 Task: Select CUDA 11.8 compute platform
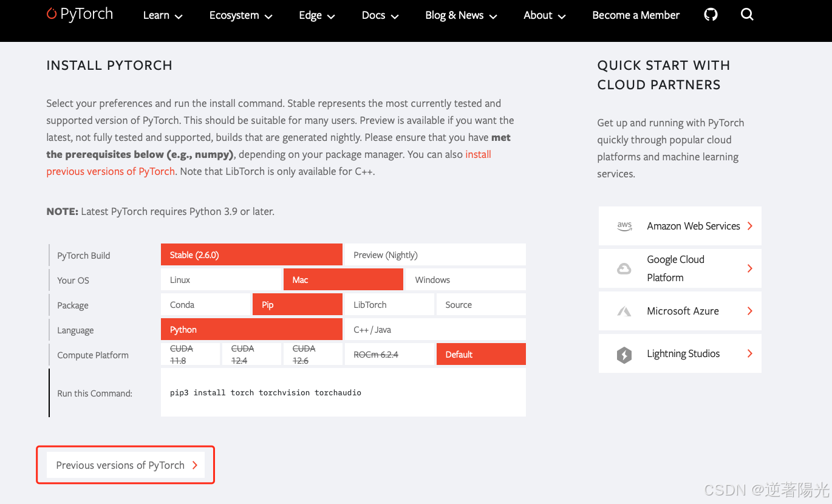190,354
